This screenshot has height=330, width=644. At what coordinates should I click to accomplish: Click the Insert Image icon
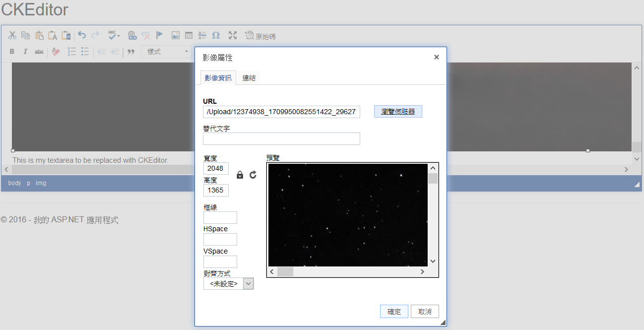(x=175, y=35)
